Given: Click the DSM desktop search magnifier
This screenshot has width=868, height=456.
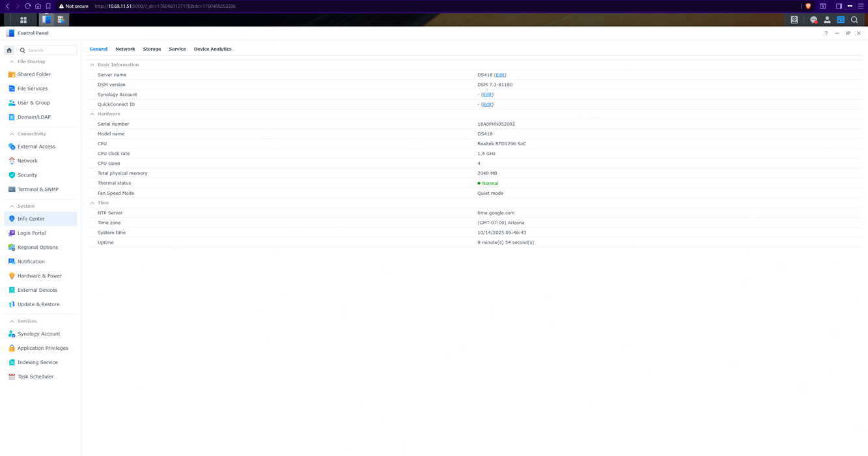Looking at the screenshot, I should coord(854,20).
